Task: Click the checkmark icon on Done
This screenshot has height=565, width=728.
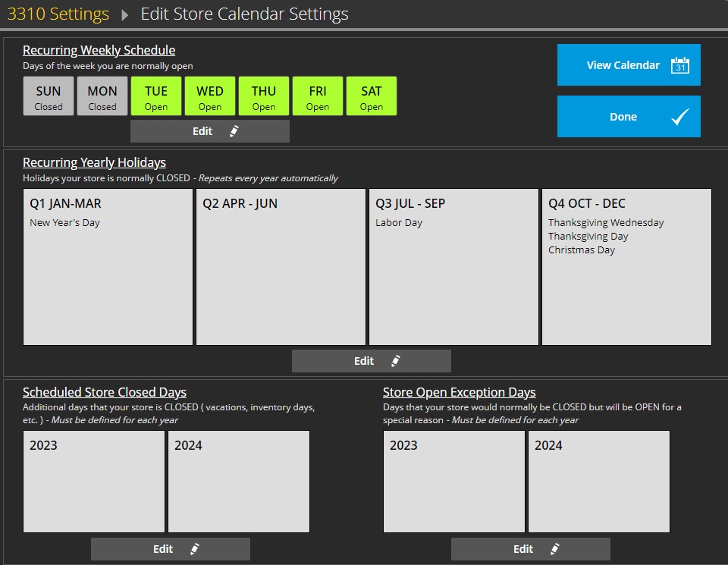Action: (679, 117)
